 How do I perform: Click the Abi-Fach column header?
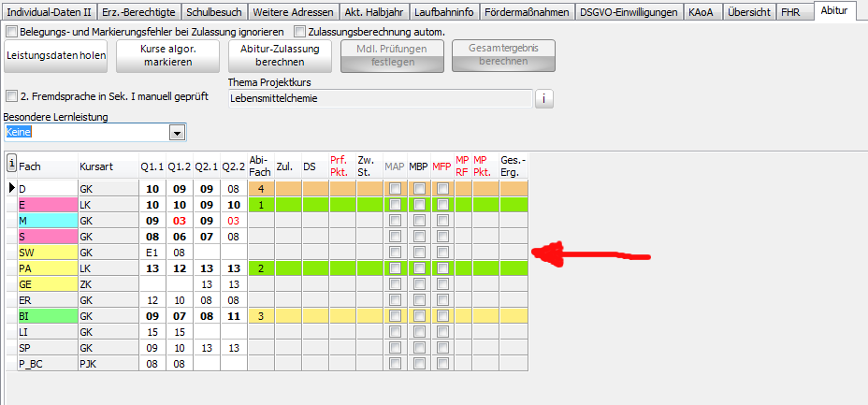tap(261, 166)
